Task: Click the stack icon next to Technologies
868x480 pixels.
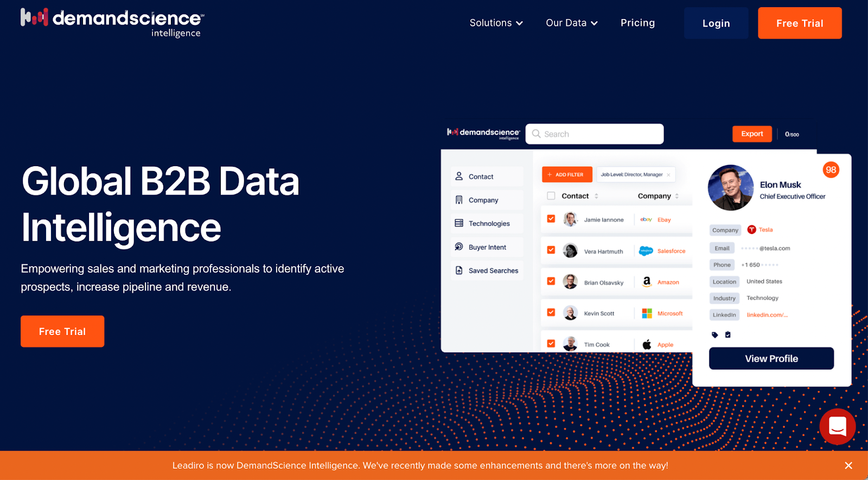Action: tap(459, 223)
